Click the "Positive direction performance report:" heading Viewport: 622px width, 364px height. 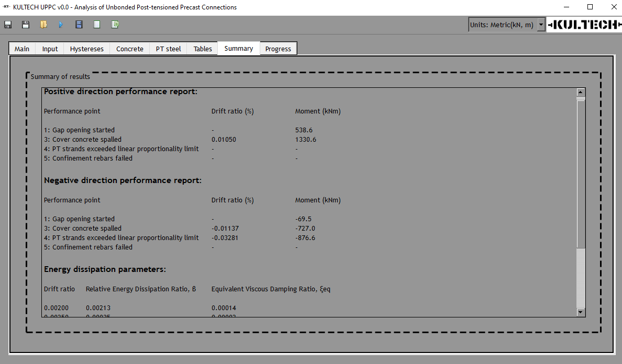pos(120,92)
